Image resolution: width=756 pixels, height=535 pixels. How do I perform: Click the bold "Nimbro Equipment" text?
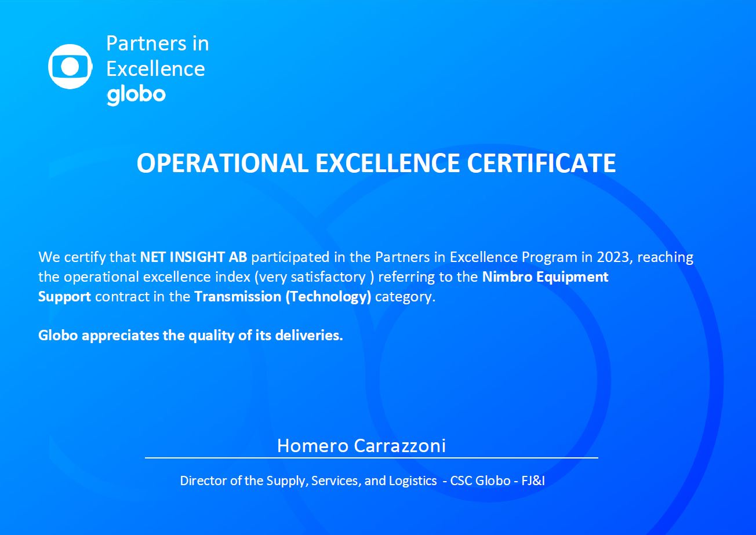[545, 277]
